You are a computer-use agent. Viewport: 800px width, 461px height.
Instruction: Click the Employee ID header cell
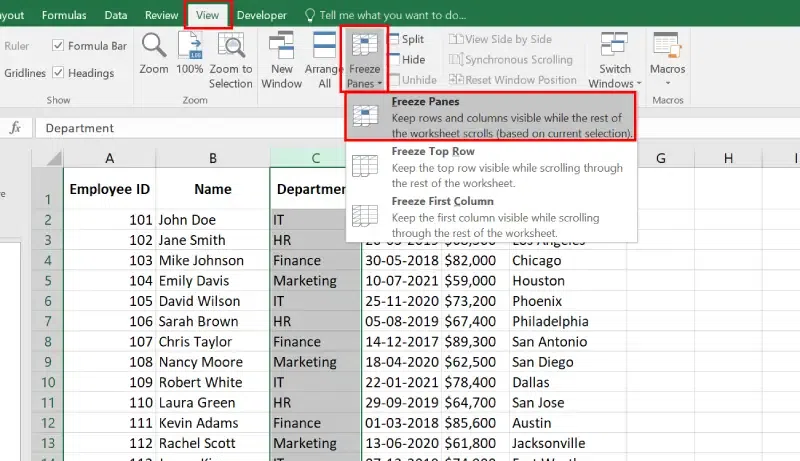(110, 189)
